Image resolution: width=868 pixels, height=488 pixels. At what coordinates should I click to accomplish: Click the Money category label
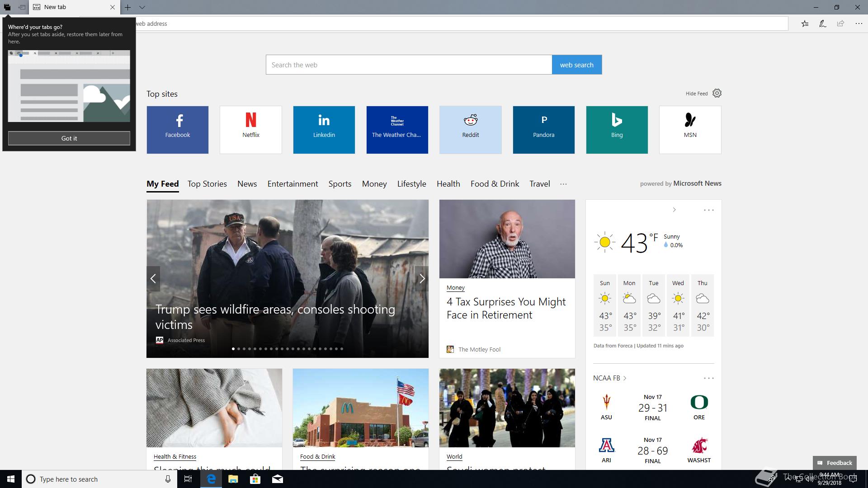click(456, 288)
